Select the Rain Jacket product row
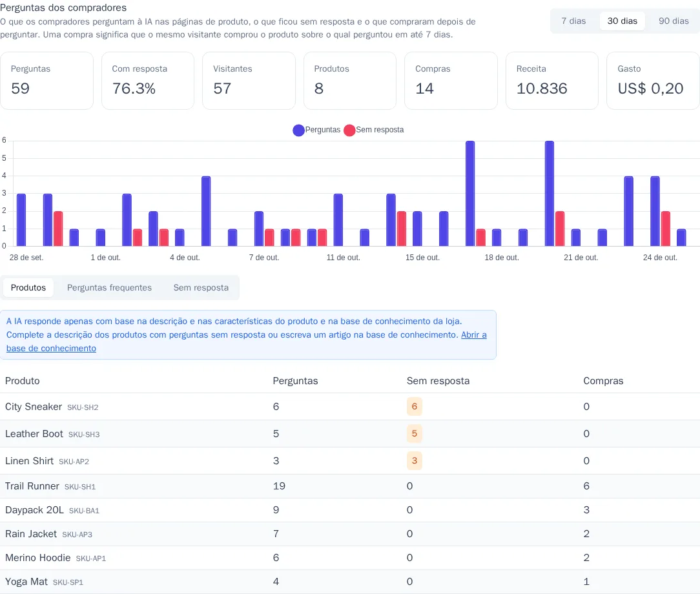The width and height of the screenshot is (700, 594). coord(350,534)
